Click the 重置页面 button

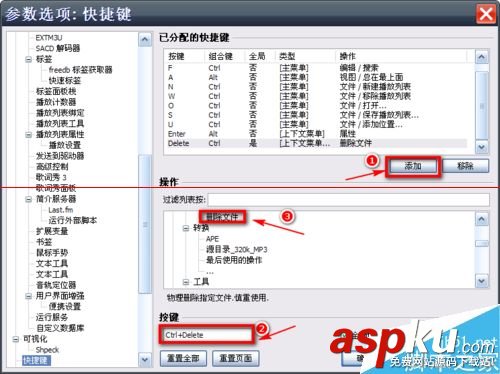tap(236, 358)
